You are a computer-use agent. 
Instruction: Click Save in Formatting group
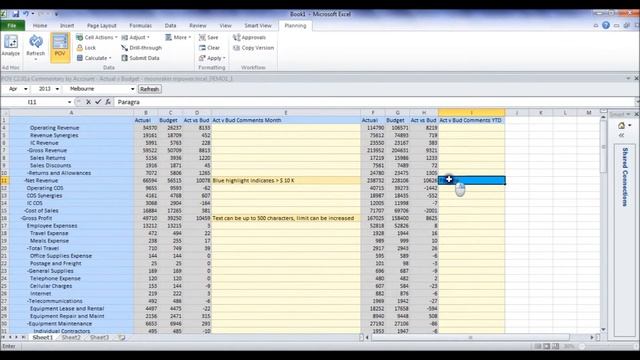click(209, 37)
